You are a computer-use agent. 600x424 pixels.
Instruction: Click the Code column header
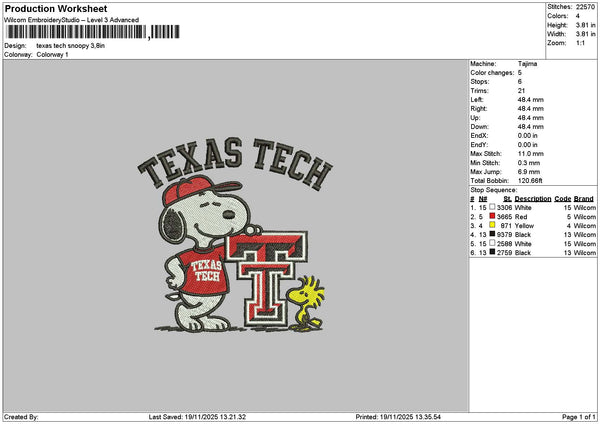click(562, 199)
